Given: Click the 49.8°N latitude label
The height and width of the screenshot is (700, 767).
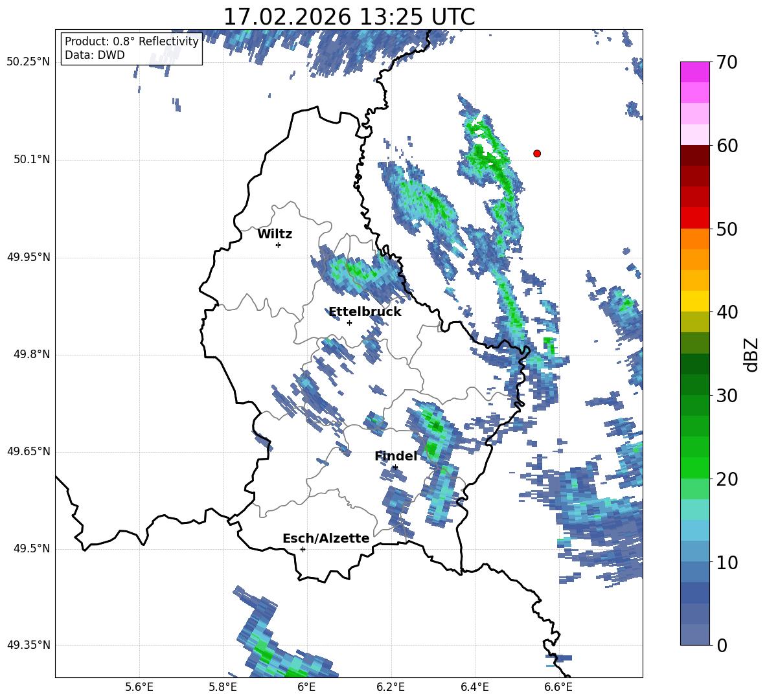Looking at the screenshot, I should coord(31,354).
